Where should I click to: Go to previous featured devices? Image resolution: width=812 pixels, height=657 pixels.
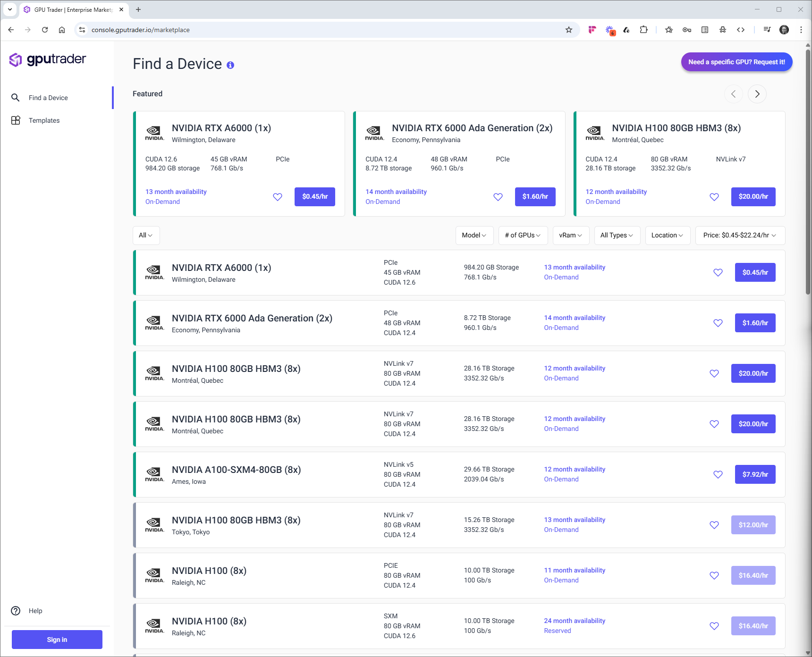click(x=733, y=94)
